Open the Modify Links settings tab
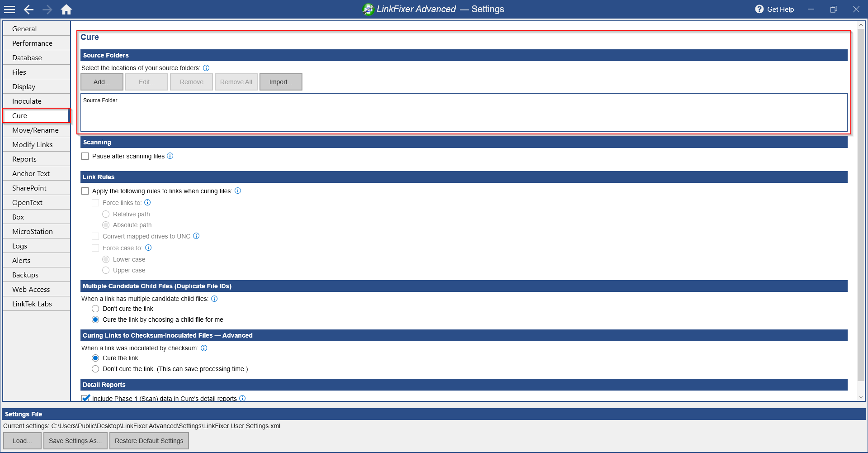 coord(37,144)
